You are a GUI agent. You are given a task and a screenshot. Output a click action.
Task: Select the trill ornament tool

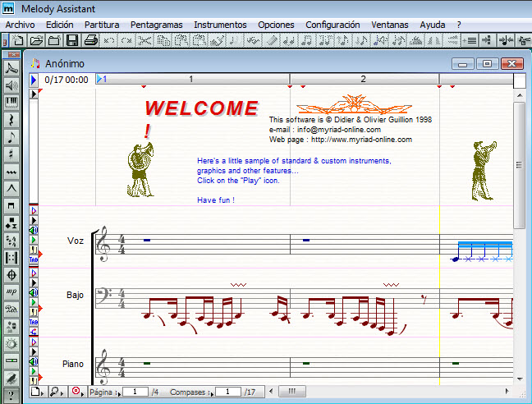[11, 172]
